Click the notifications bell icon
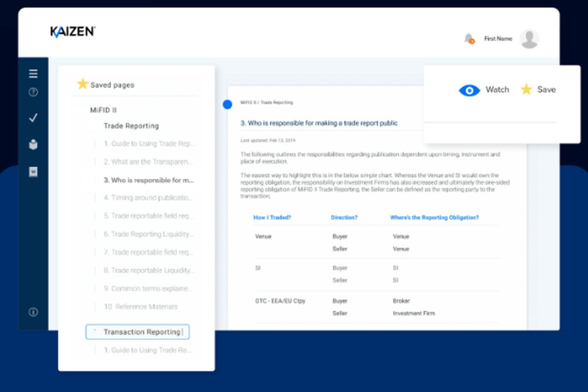Screen dimensions: 588x392 pos(467,38)
